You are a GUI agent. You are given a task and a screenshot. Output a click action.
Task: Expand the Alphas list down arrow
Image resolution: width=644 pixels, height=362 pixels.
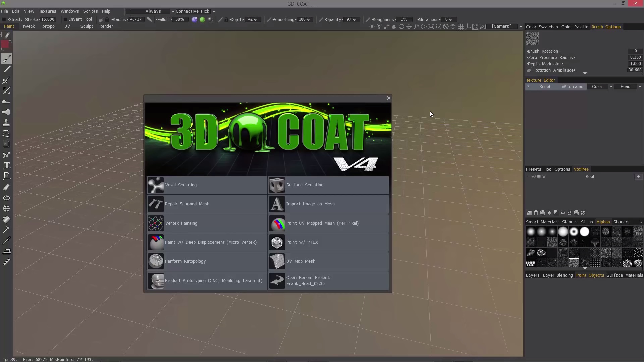click(585, 268)
